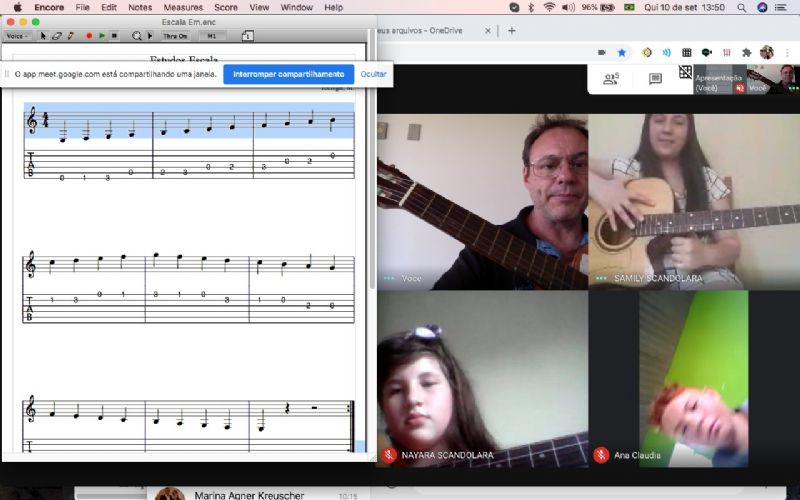
Task: Click the green video camera extension icon
Action: 707,52
